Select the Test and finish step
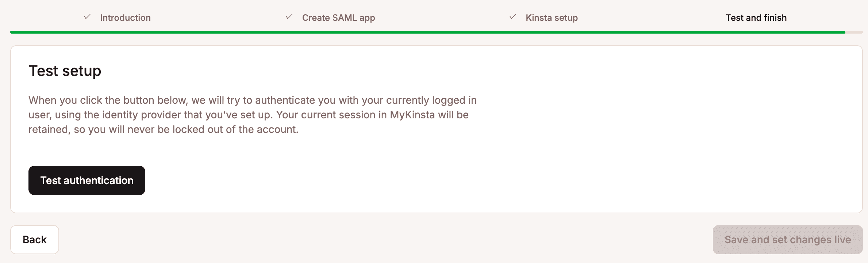 (756, 18)
